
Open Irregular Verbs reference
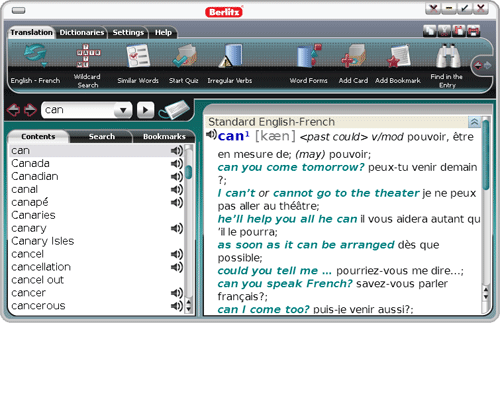point(230,63)
